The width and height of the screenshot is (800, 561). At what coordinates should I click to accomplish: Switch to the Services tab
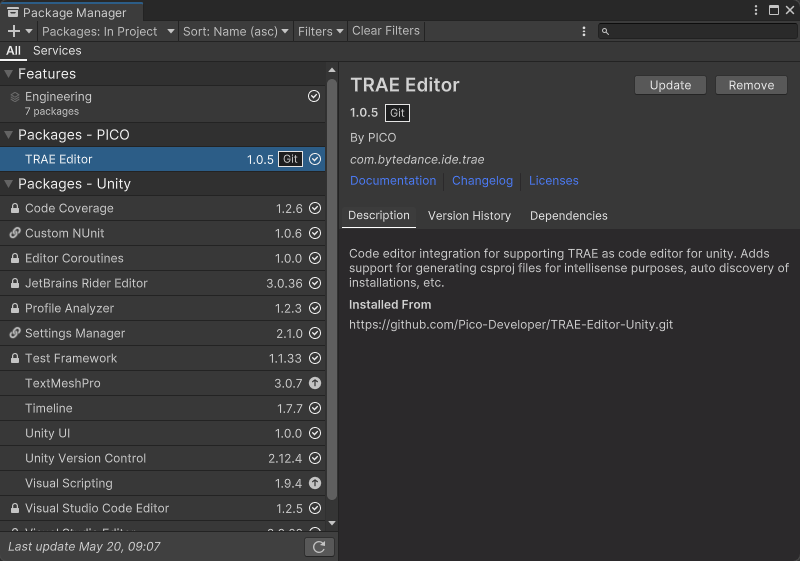[x=57, y=50]
